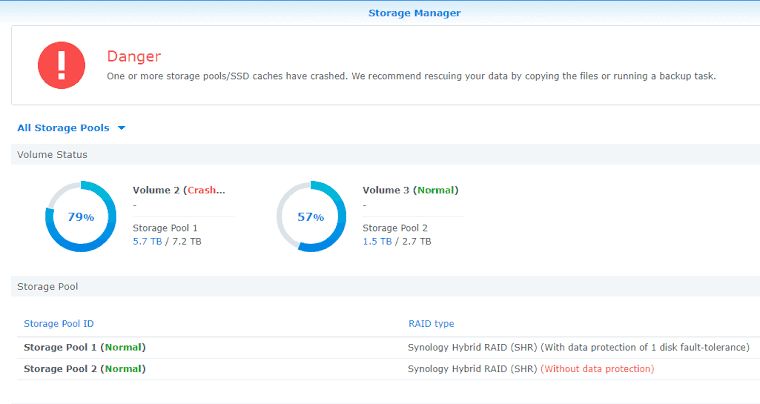Sort by Storage Pool ID column header

59,324
